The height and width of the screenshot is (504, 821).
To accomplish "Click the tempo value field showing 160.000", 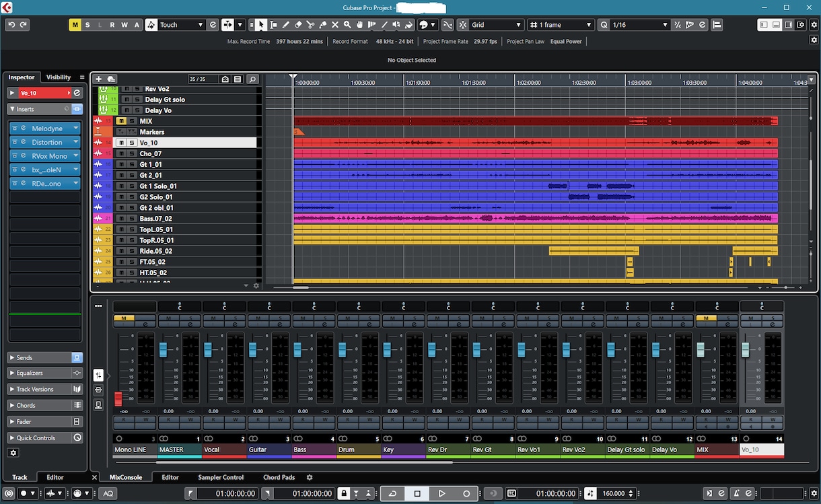I will point(614,494).
